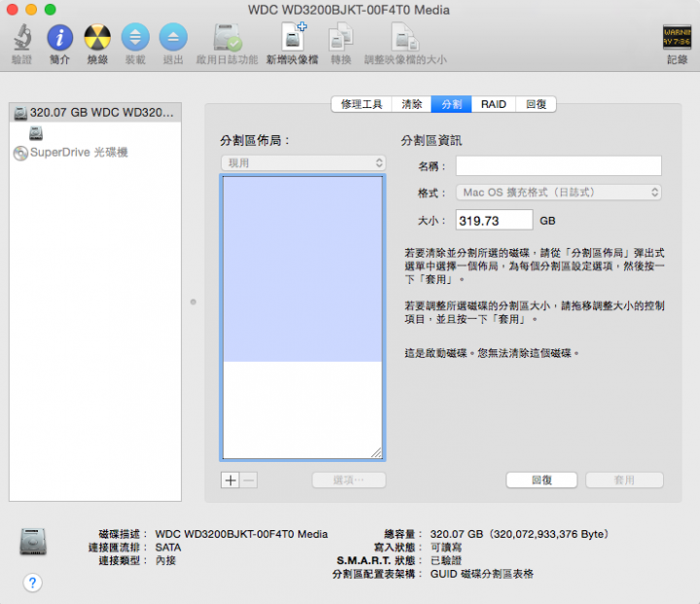Click the 套用 apply button
The width and height of the screenshot is (700, 604).
(x=624, y=480)
